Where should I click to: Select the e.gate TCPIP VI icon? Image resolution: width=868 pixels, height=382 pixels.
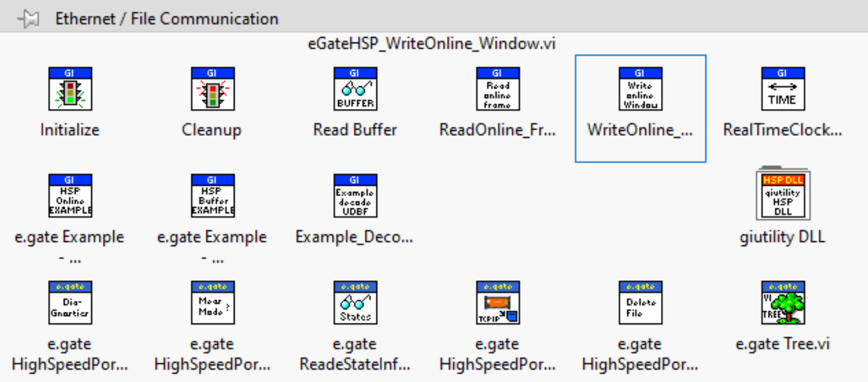pyautogui.click(x=498, y=303)
